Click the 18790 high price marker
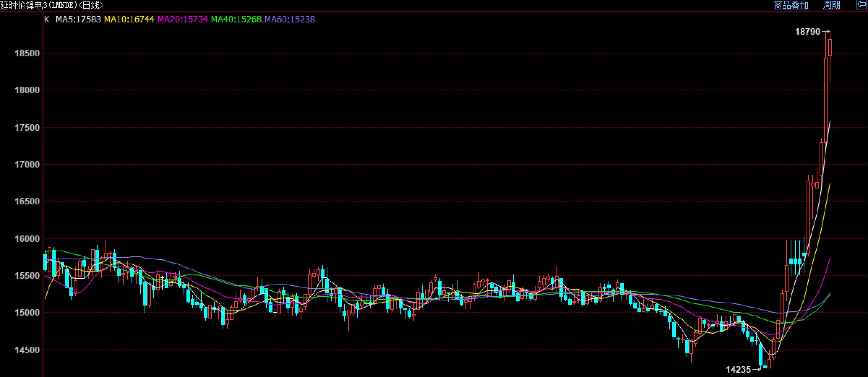This screenshot has width=868, height=377. (x=808, y=32)
